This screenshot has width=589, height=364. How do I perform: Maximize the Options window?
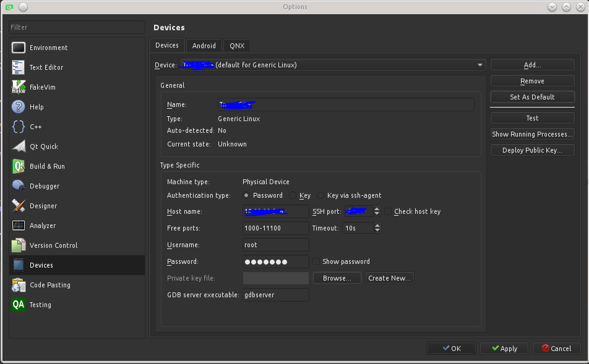tap(566, 7)
